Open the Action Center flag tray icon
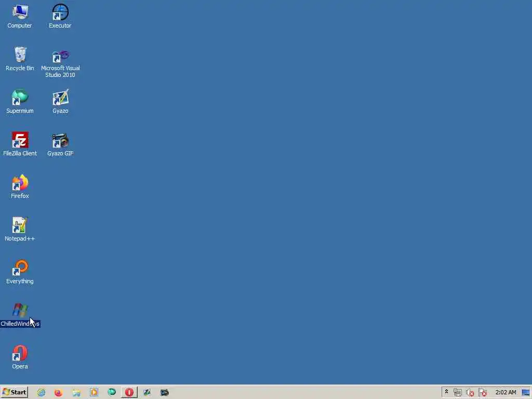This screenshot has height=399, width=532. pyautogui.click(x=483, y=393)
